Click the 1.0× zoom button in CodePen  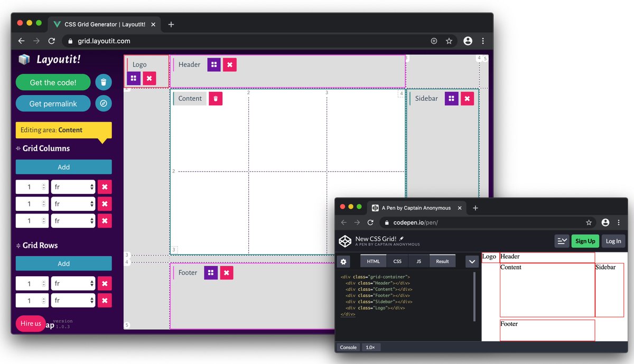[x=370, y=348]
